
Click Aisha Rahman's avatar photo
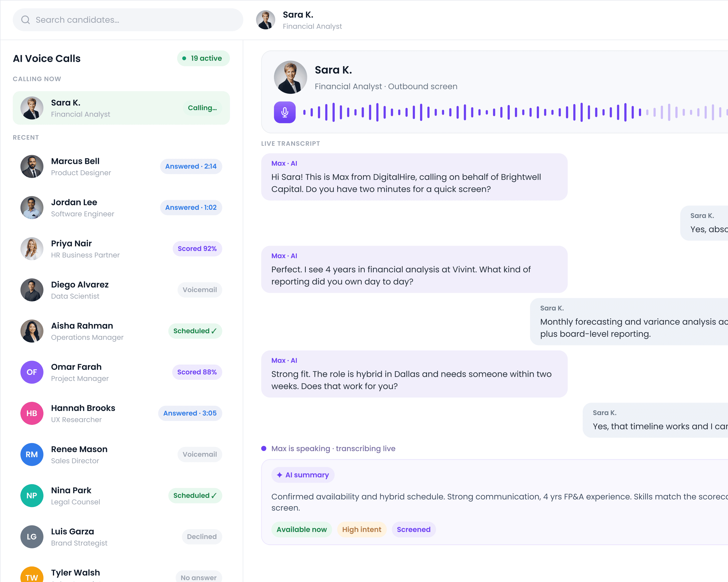coord(32,331)
